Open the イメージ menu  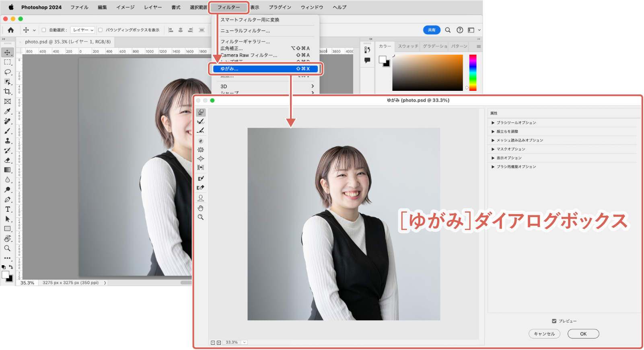[x=126, y=7]
